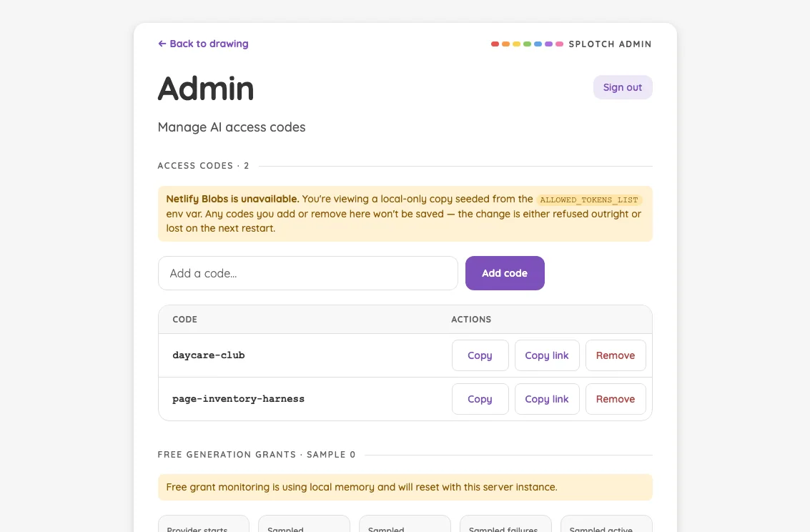This screenshot has width=810, height=532.
Task: Click the pink dot in Splotch logo
Action: (x=559, y=44)
